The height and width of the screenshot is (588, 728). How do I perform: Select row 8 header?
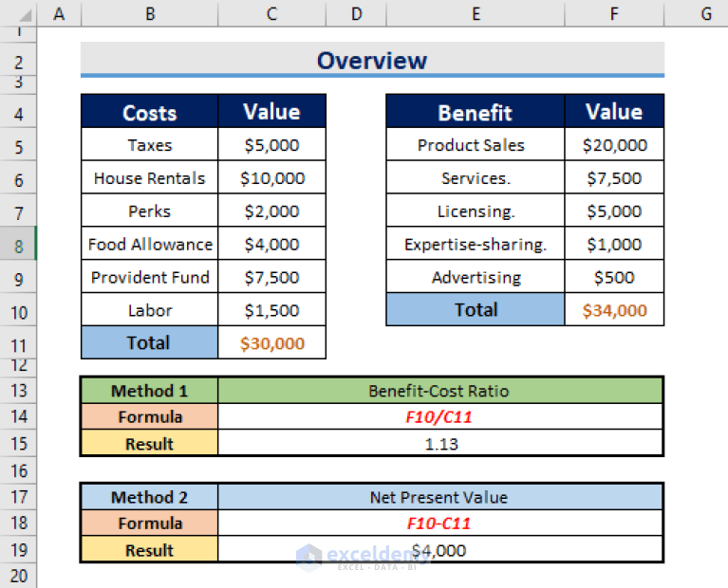coord(18,244)
